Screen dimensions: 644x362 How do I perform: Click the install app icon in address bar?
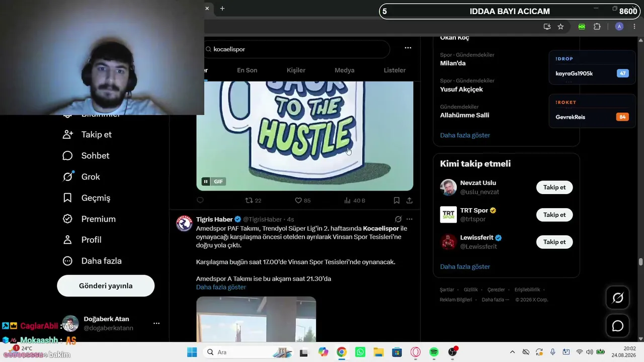(x=547, y=27)
